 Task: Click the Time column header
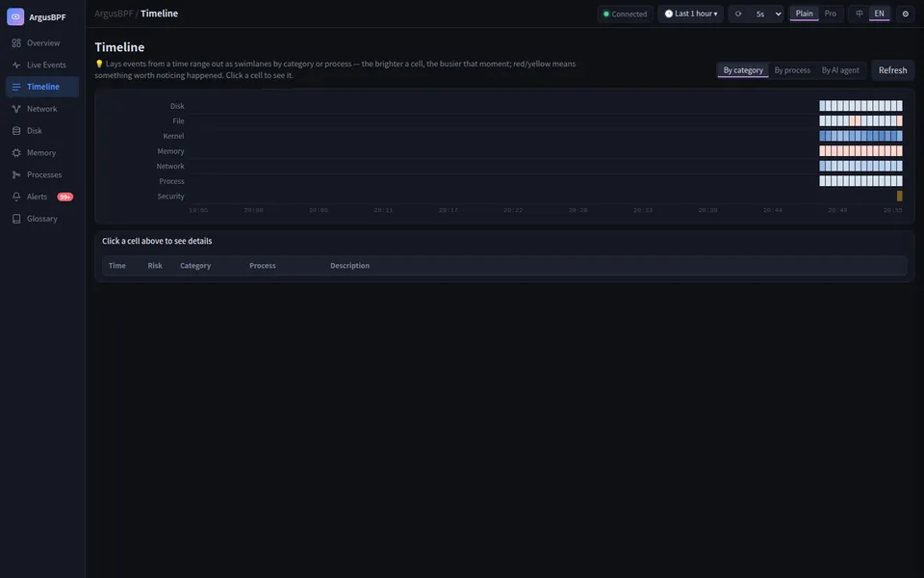point(116,266)
